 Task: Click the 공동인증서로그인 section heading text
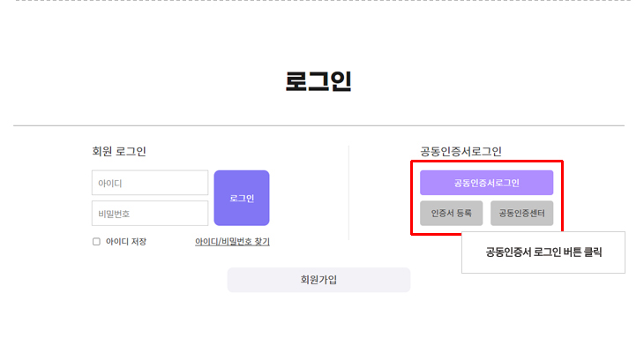(x=461, y=151)
